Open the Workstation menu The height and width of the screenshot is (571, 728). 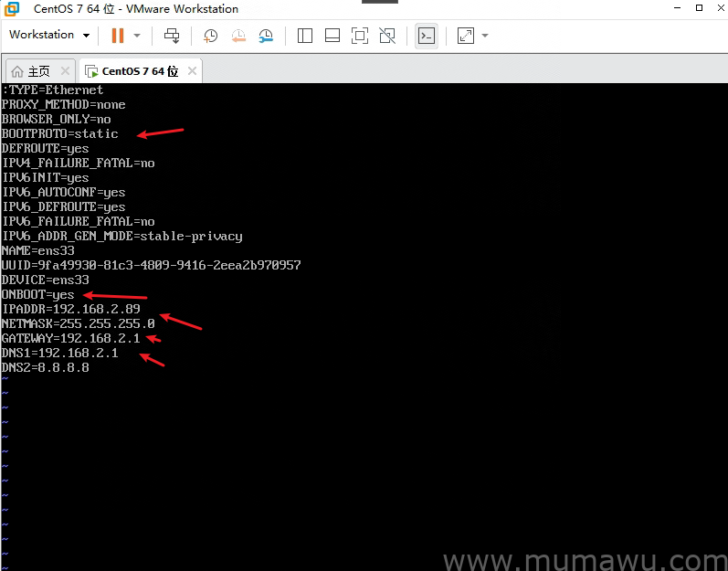pyautogui.click(x=49, y=35)
